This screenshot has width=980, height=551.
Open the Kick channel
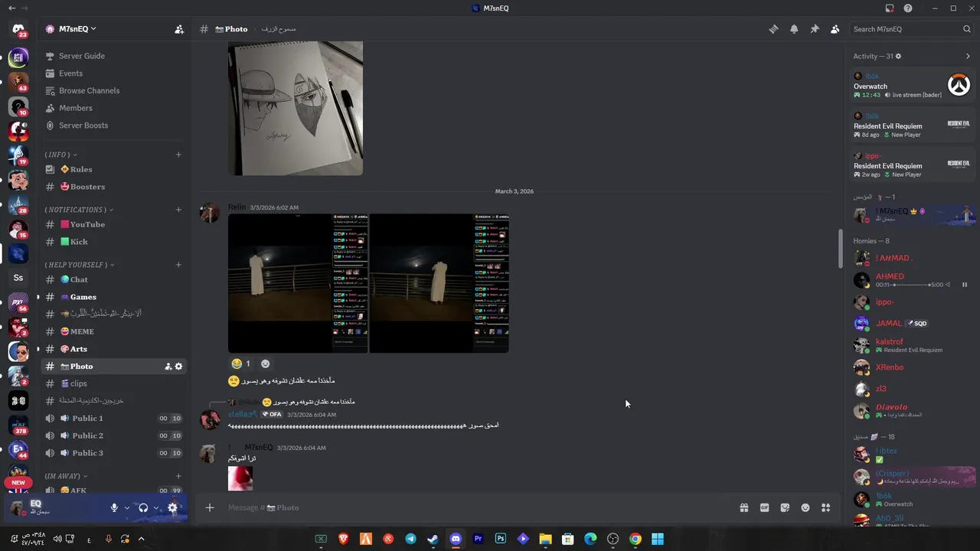[115, 242]
